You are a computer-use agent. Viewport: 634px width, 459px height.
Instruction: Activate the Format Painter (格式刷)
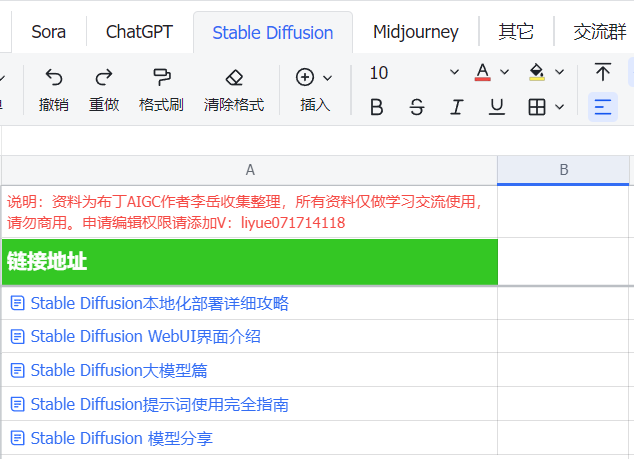(162, 77)
